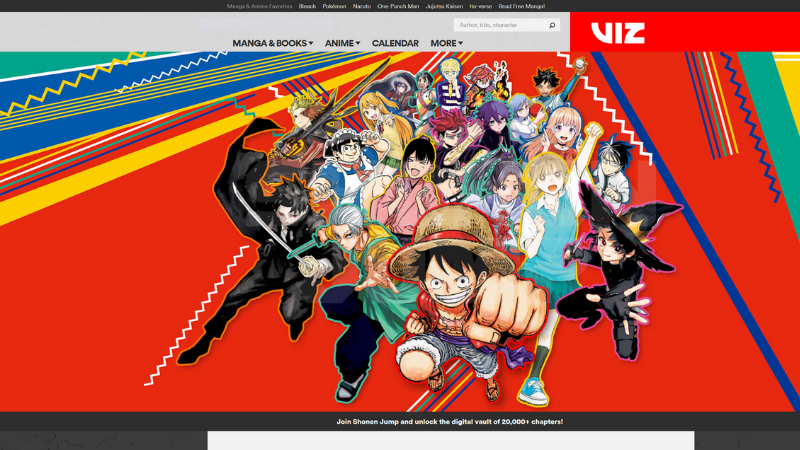Viewport: 800px width, 450px height.
Task: Click the Shonen Jump characters hero image
Action: click(x=400, y=232)
